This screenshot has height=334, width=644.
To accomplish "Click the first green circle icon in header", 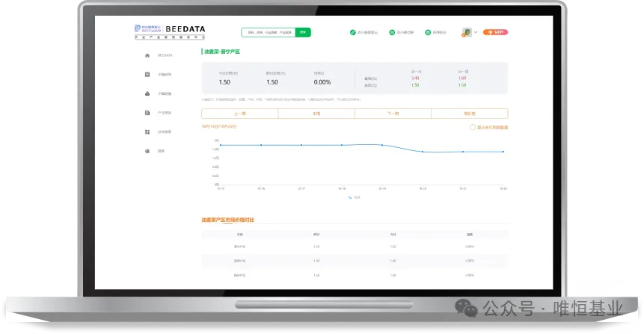I will point(352,32).
